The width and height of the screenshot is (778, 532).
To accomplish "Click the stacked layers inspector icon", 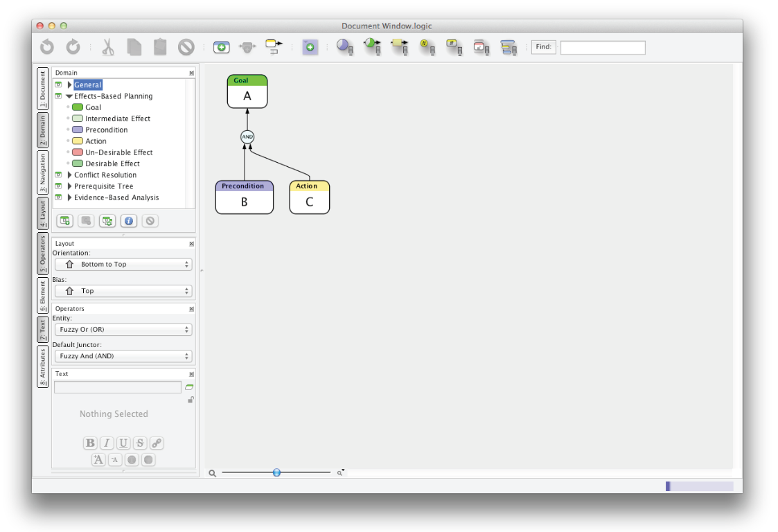I will tap(508, 47).
